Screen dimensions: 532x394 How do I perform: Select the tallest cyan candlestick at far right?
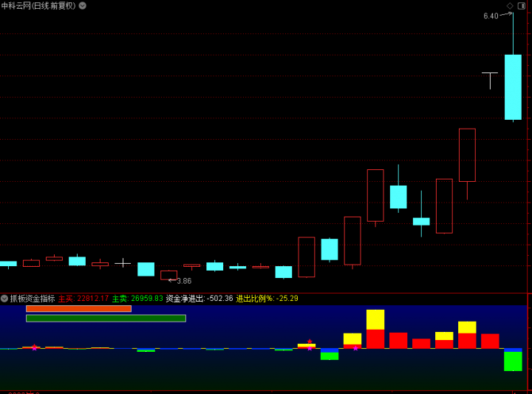click(x=513, y=86)
